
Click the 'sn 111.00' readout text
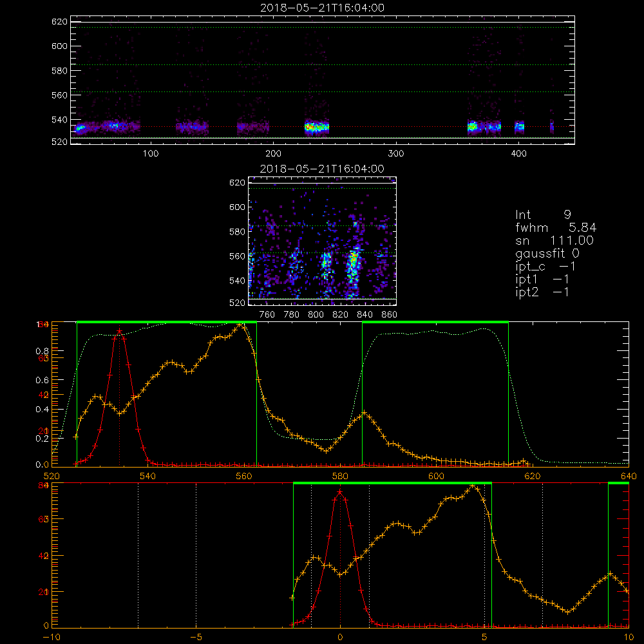coord(554,240)
